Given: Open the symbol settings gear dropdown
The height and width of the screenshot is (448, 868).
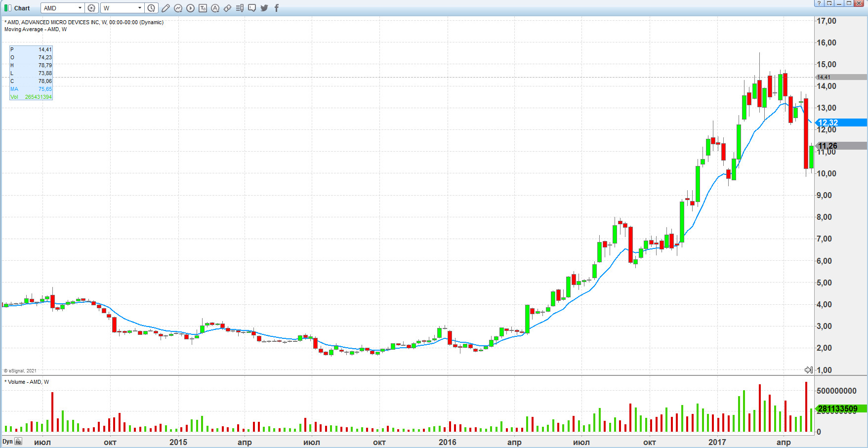Looking at the screenshot, I should coord(91,8).
